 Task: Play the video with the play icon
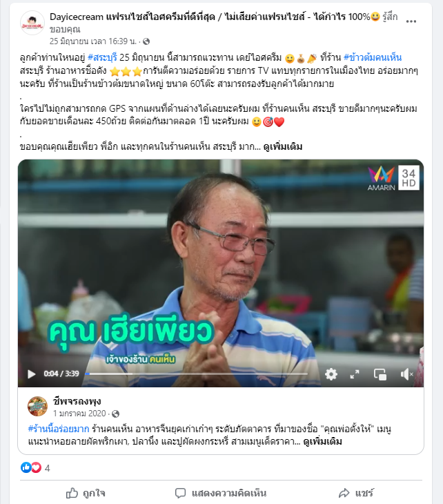(x=32, y=374)
